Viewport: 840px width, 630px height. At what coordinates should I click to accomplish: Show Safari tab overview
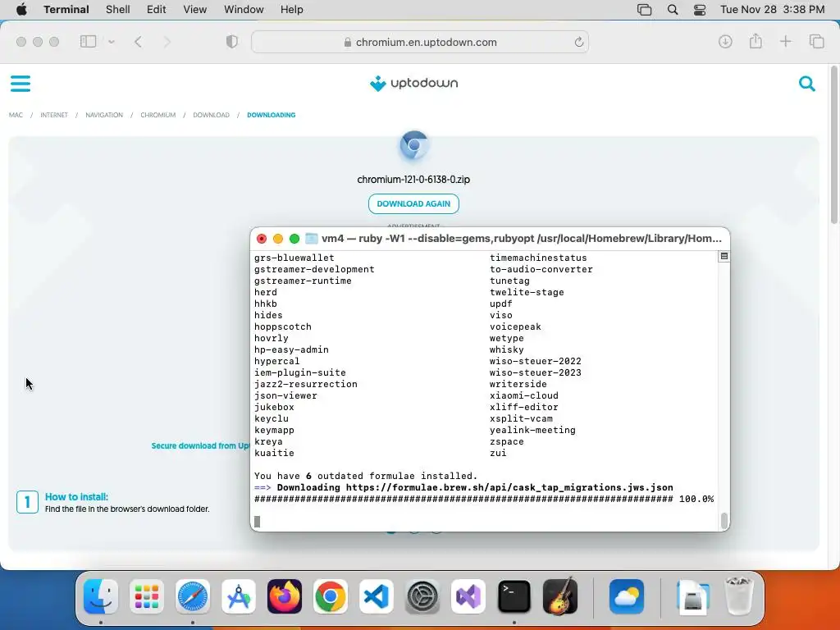[x=816, y=41]
